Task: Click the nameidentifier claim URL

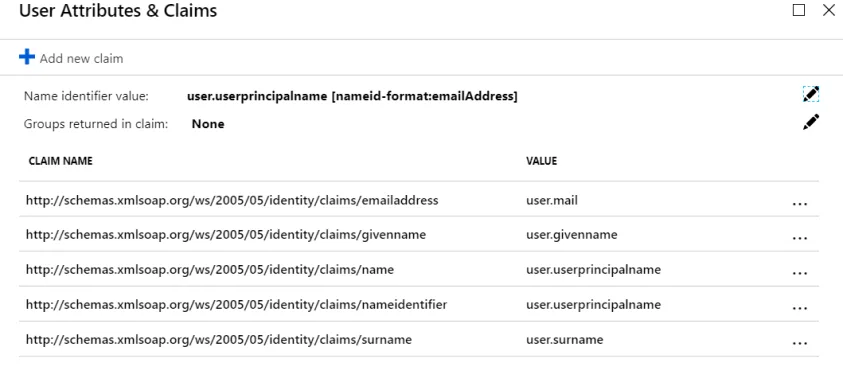Action: 237,305
